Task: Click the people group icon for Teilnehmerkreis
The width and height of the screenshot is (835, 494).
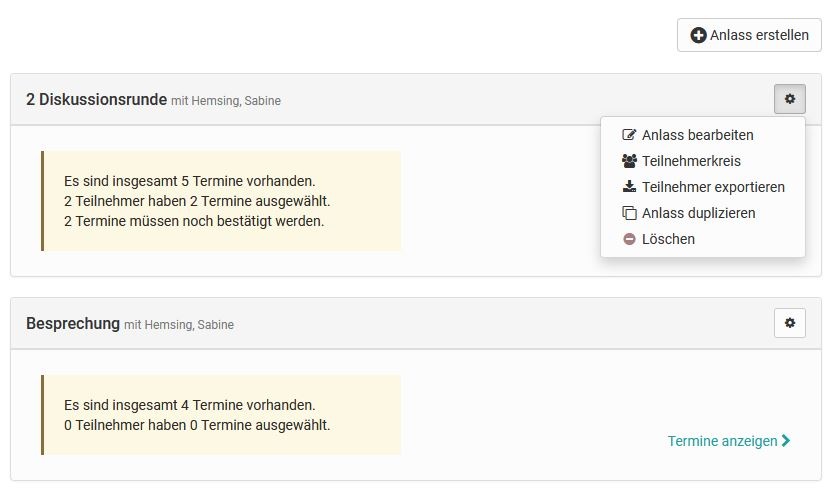Action: point(629,161)
